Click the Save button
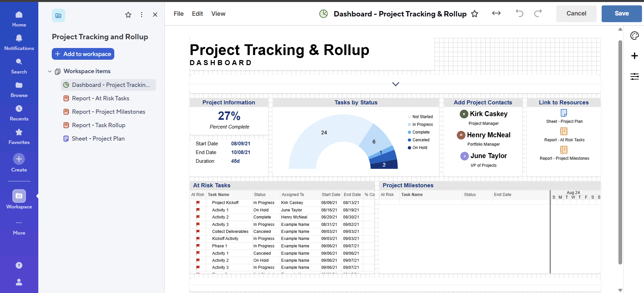 tap(621, 14)
